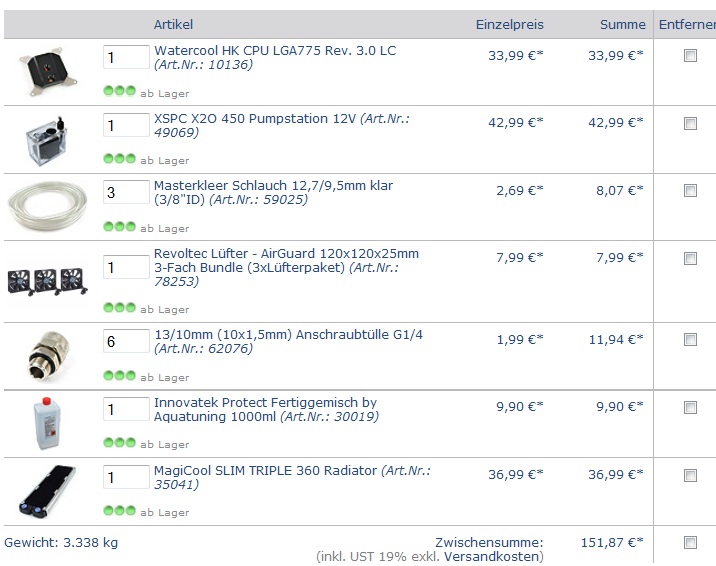Focus quantity field for Innovatek Protect
The image size is (716, 566).
(x=126, y=409)
